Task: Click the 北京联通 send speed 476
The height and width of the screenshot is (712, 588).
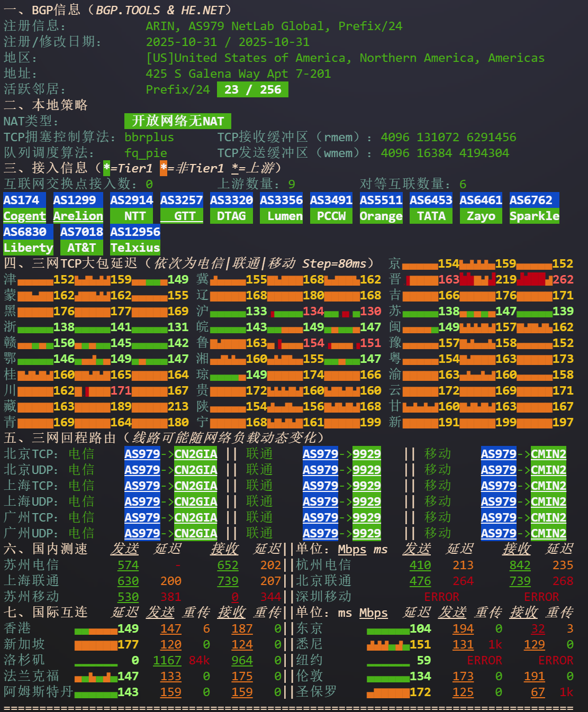Action: click(x=420, y=581)
